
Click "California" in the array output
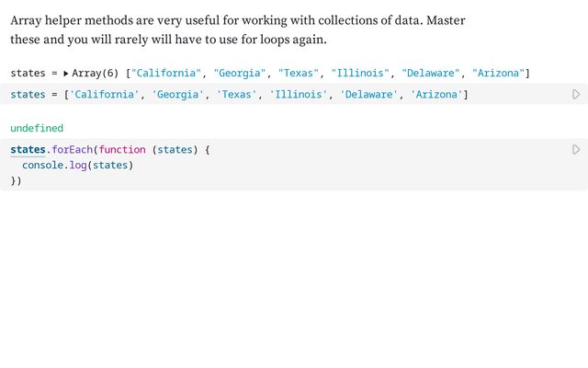tap(167, 73)
